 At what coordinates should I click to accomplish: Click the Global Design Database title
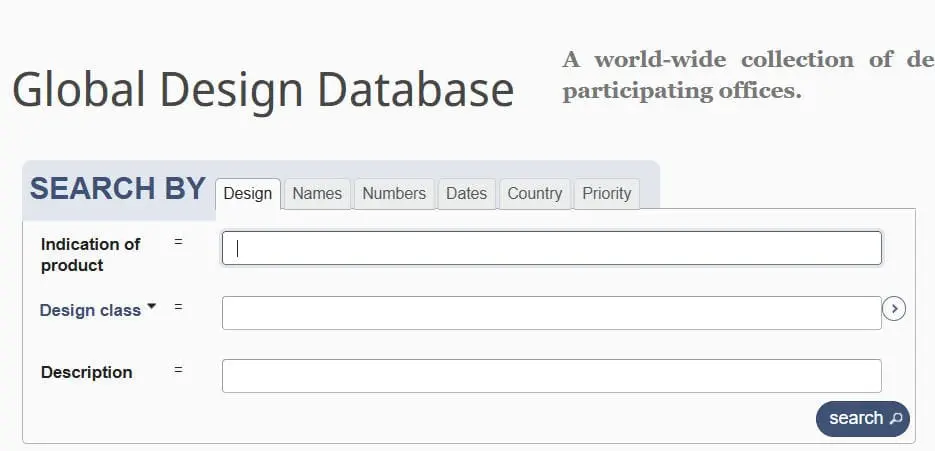[x=262, y=90]
